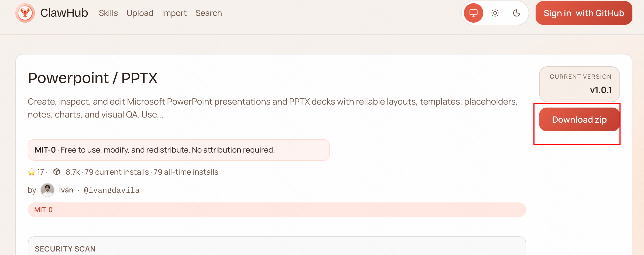
Task: Click the package downloads cube icon
Action: pyautogui.click(x=57, y=172)
